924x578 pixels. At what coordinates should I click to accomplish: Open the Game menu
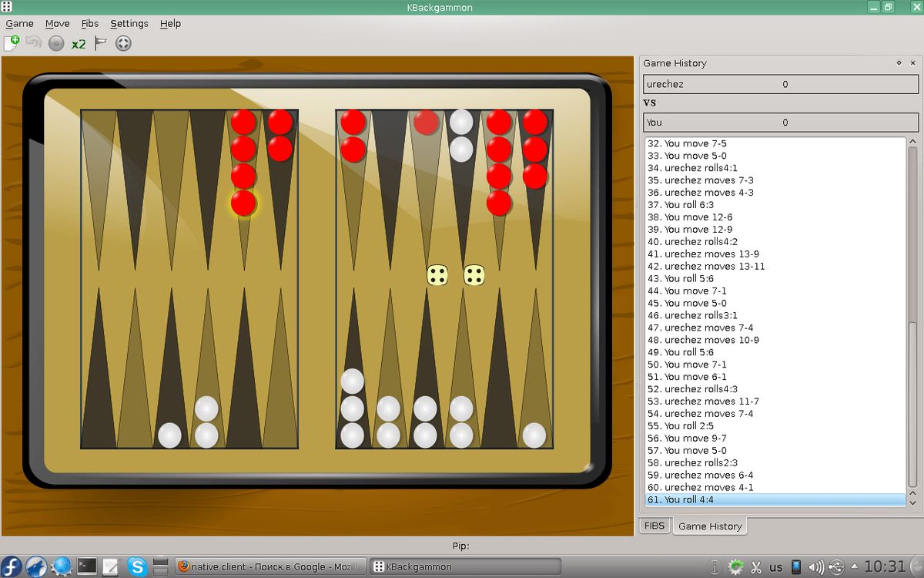(x=19, y=24)
